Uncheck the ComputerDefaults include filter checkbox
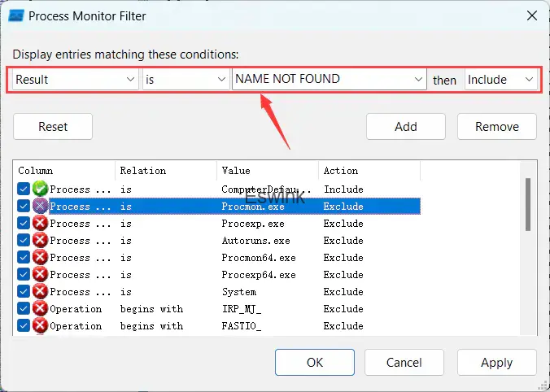The width and height of the screenshot is (550, 392). 24,189
